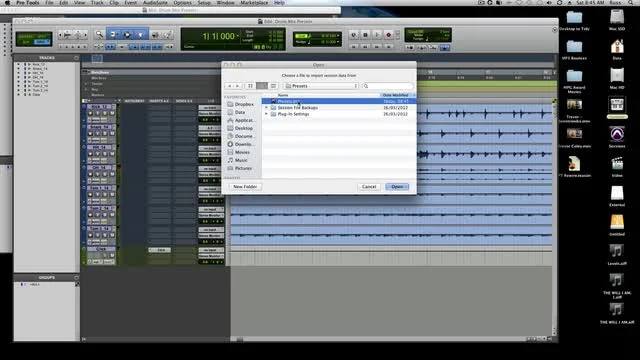Toggle the edit mode selector display
The image size is (640, 360).
[x=34, y=39]
